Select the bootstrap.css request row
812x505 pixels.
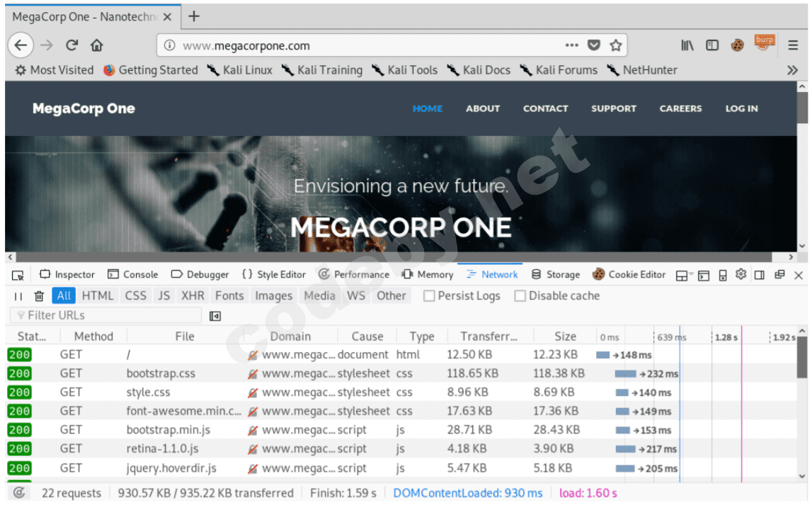pos(401,373)
